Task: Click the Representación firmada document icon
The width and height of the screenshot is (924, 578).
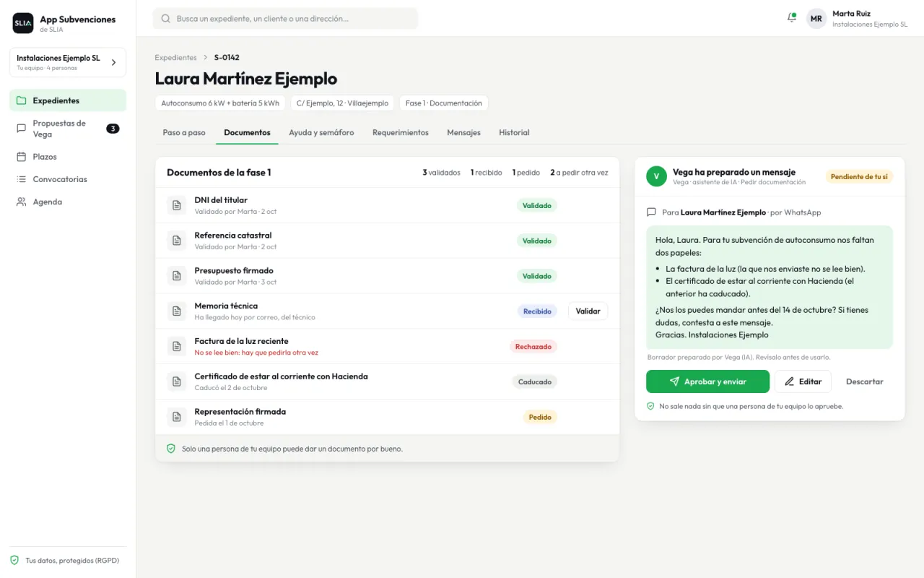Action: pyautogui.click(x=177, y=417)
